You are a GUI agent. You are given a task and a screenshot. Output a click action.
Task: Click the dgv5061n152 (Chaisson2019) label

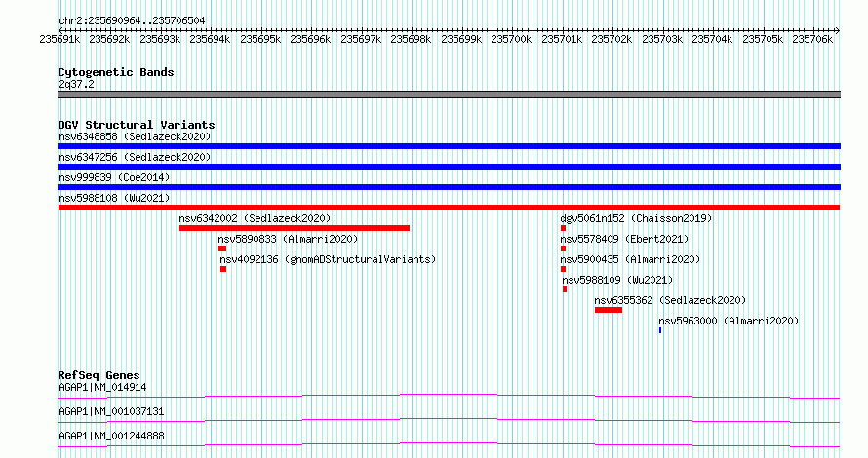coord(636,218)
